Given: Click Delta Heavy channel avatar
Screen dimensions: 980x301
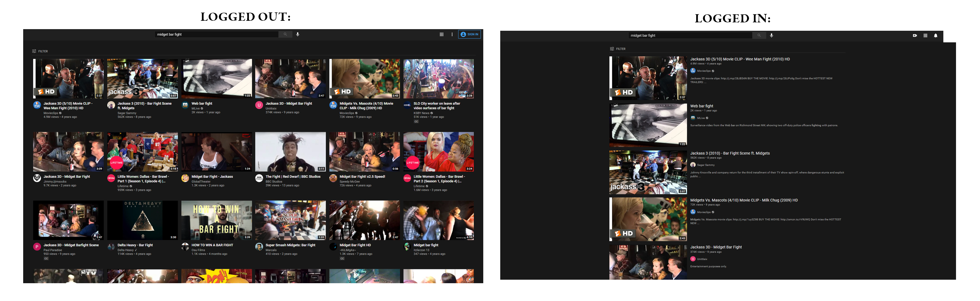Looking at the screenshot, I should pyautogui.click(x=111, y=247).
